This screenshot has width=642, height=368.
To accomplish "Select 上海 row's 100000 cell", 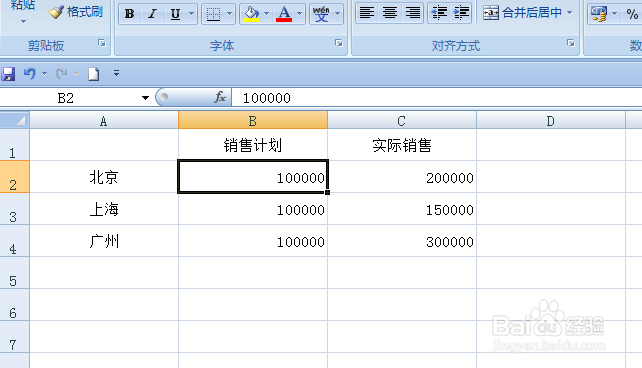I will tap(253, 209).
